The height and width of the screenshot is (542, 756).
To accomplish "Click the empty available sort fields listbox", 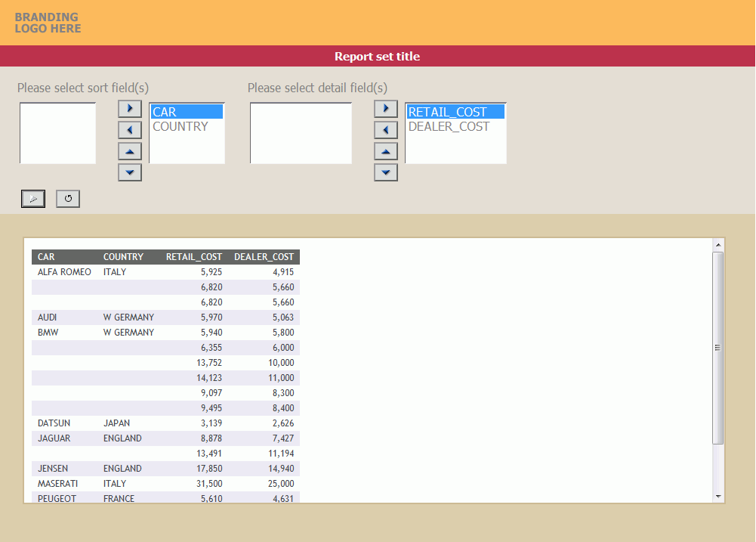I will pyautogui.click(x=57, y=133).
